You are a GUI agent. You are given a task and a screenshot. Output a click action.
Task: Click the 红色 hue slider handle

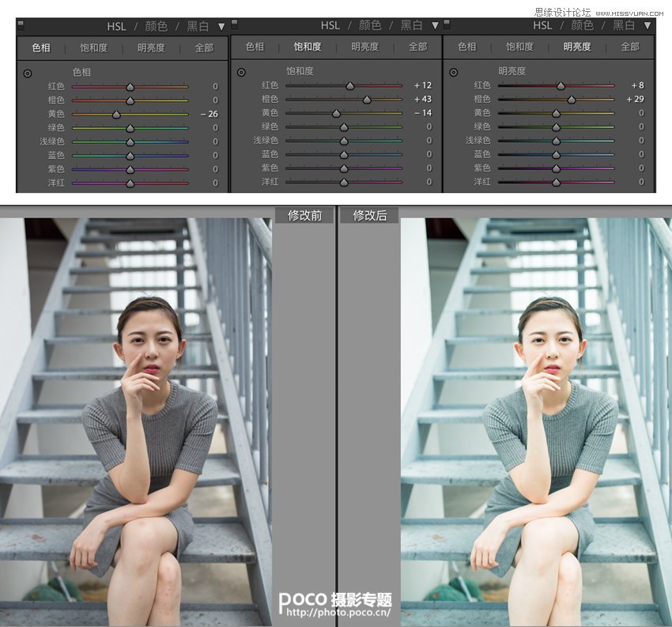130,87
